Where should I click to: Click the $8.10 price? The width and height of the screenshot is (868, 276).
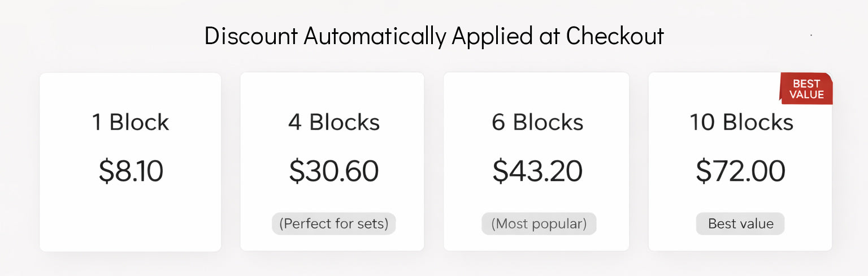pos(131,171)
